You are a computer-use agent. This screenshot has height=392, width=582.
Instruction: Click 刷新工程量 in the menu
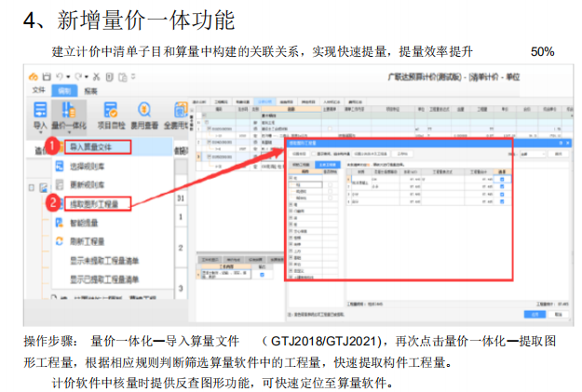[88, 241]
